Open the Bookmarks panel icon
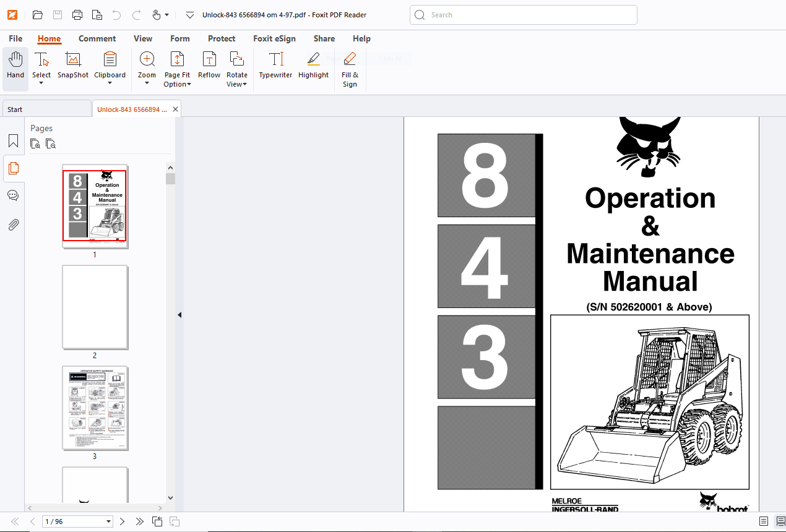Viewport: 786px width, 532px height. click(13, 141)
